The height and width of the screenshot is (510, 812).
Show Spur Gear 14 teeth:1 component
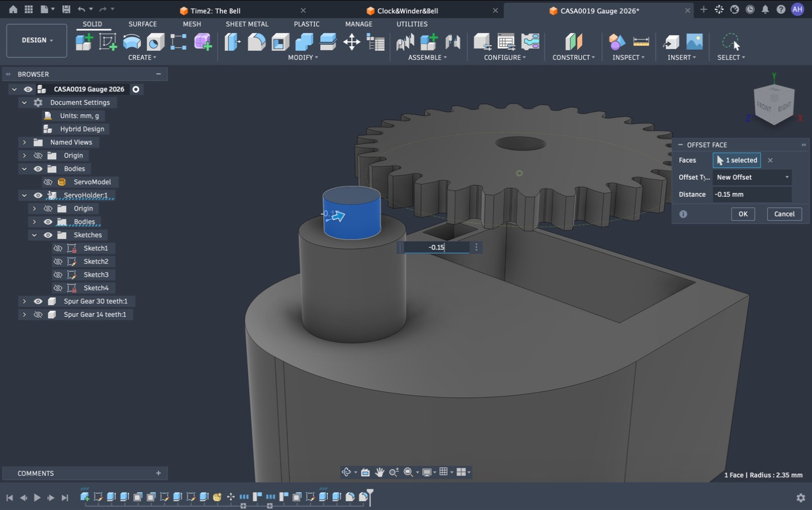38,315
